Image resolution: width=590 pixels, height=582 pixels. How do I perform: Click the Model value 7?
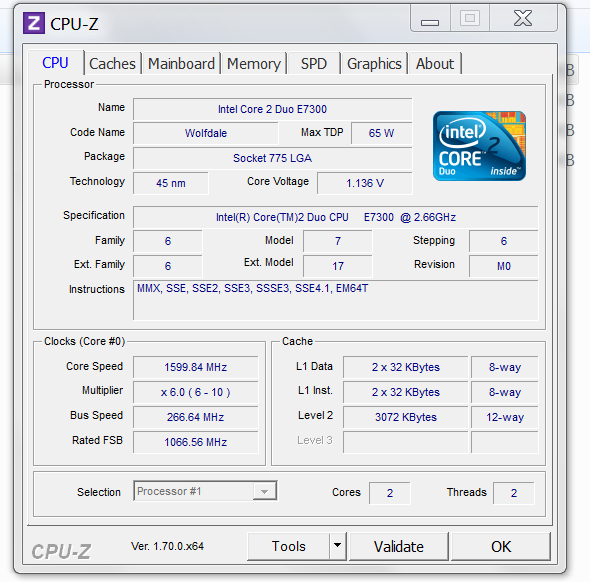point(338,241)
